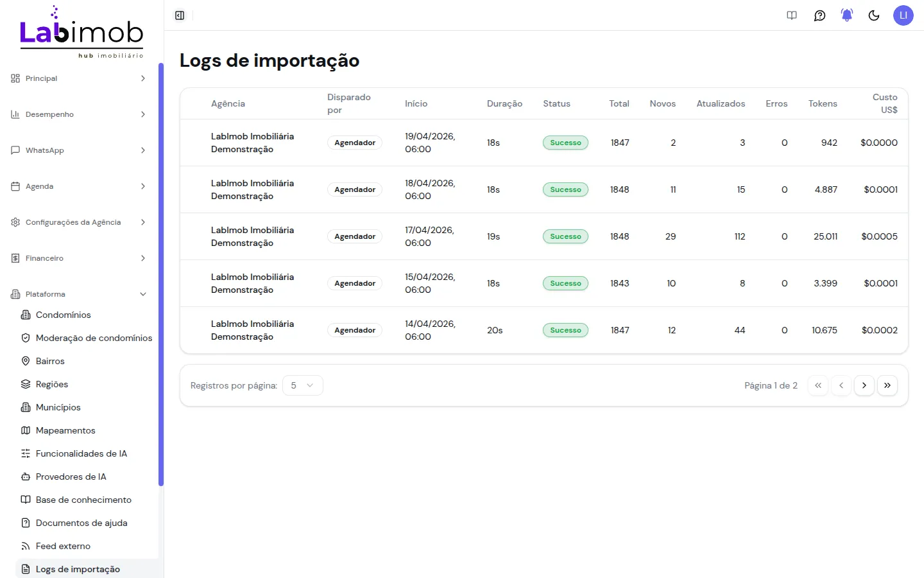Click the Labimob logo

click(x=81, y=32)
